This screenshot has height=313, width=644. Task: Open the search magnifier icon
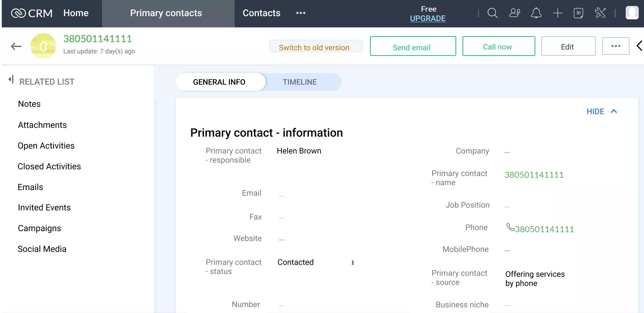[492, 13]
